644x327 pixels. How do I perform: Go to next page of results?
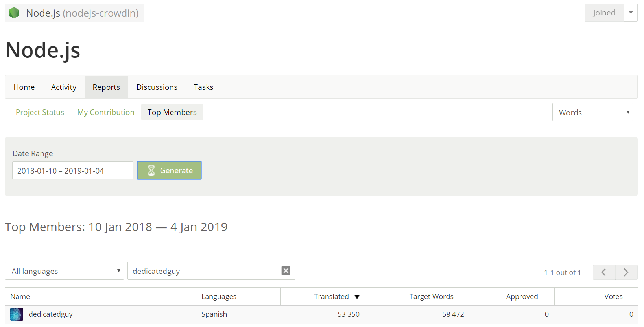[626, 272]
